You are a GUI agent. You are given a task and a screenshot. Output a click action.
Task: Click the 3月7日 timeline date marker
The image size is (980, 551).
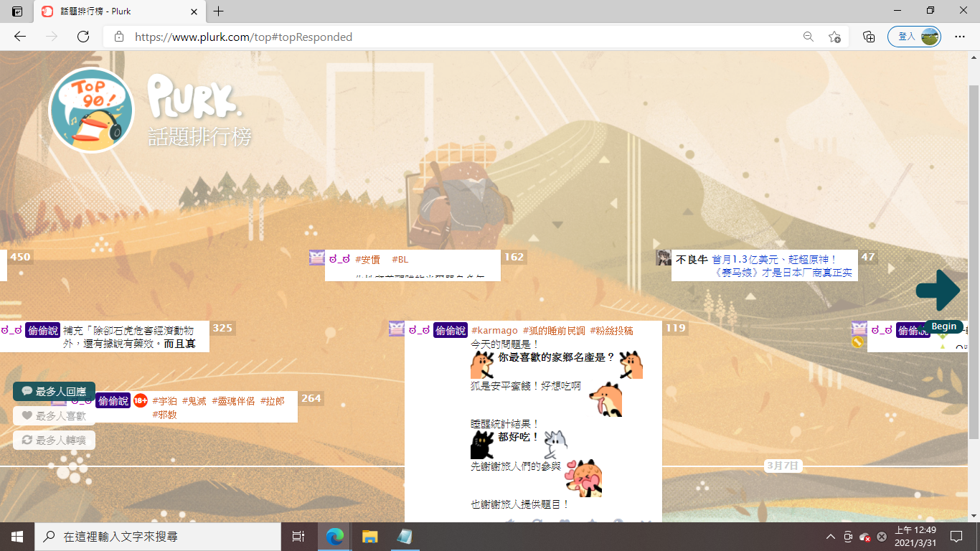(783, 466)
